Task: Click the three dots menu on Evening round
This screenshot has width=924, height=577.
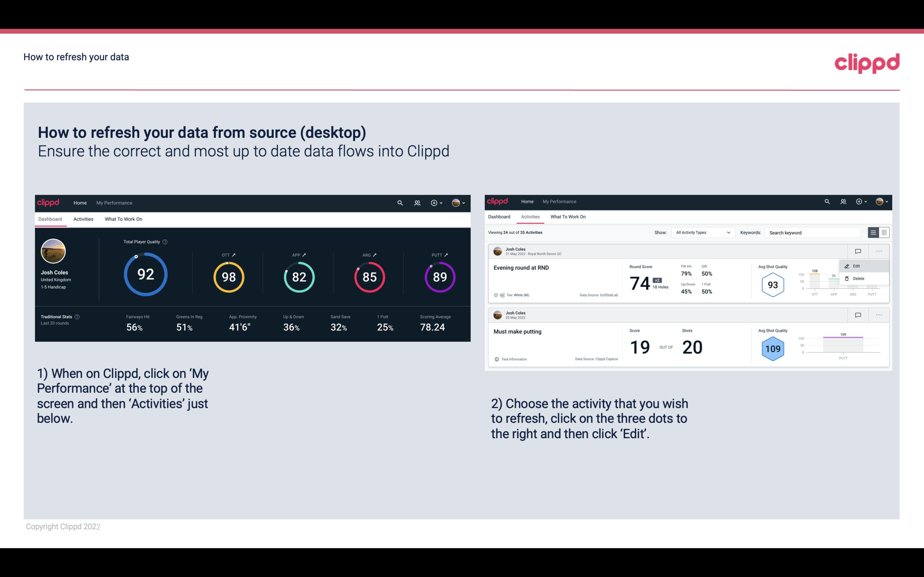Action: tap(878, 250)
